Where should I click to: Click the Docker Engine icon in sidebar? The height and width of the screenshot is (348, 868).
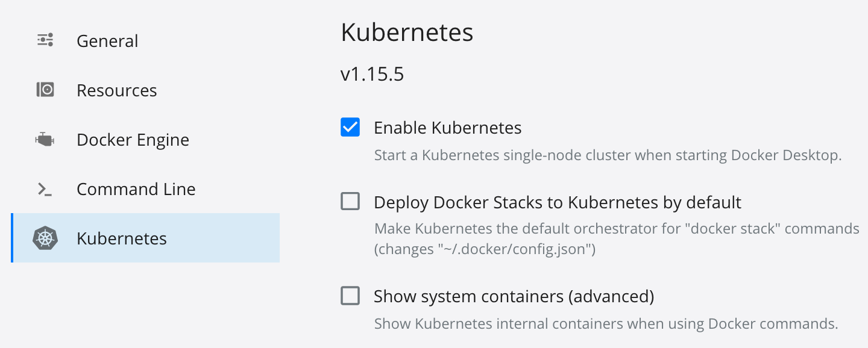[45, 140]
